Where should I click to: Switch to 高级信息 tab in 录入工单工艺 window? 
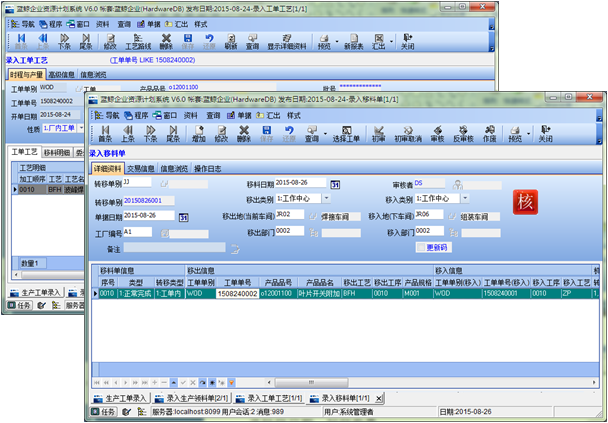pyautogui.click(x=61, y=74)
